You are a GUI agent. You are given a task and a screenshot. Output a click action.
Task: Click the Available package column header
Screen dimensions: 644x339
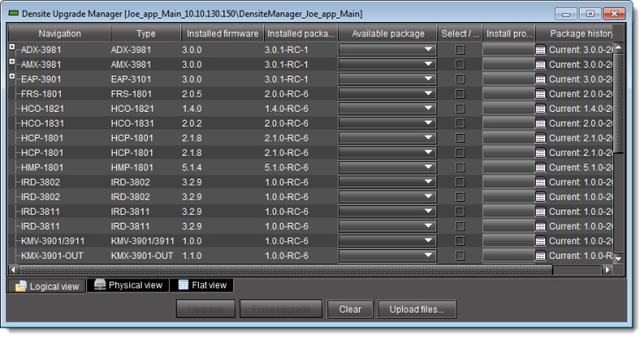click(x=388, y=33)
